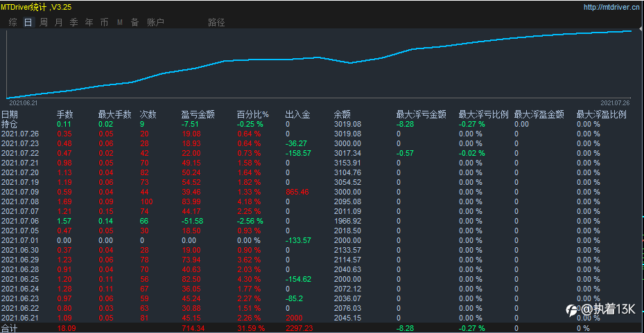Open the 年 yearly statistics tab

(89, 22)
